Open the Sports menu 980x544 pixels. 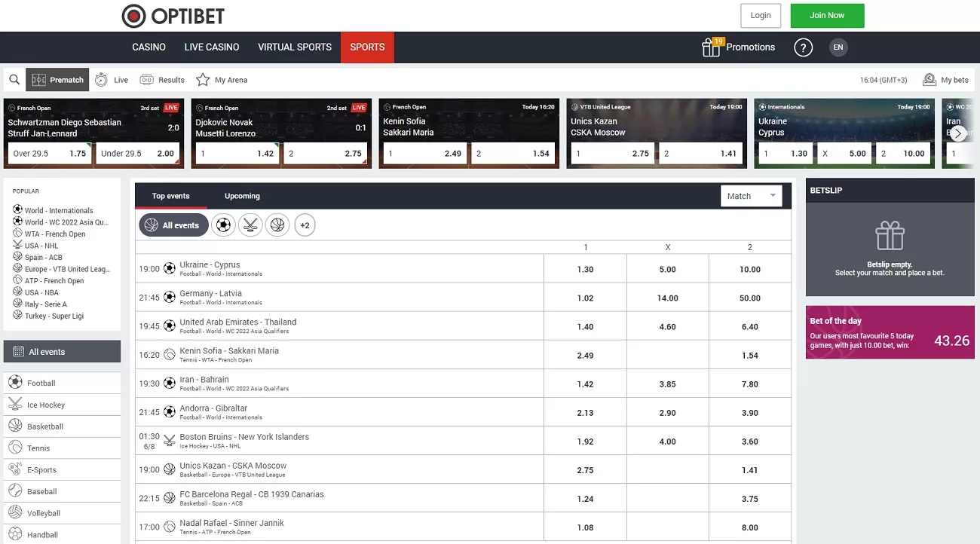pyautogui.click(x=367, y=47)
